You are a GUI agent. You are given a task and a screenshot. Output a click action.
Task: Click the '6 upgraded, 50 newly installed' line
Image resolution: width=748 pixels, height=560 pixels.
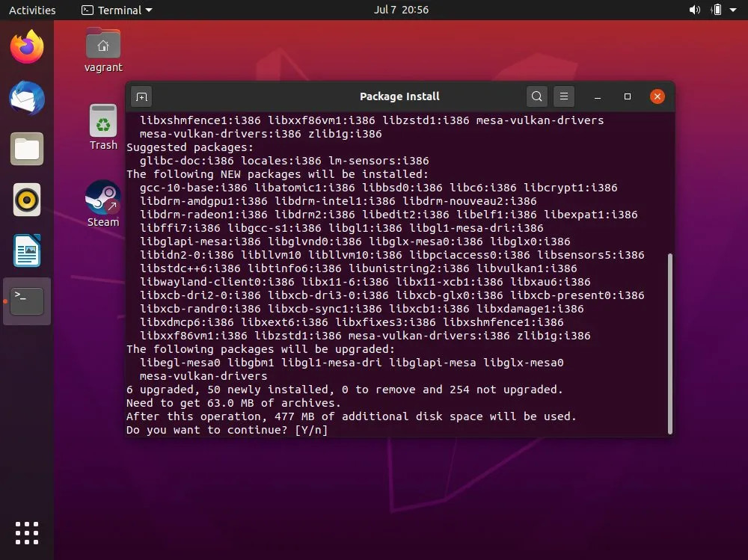(344, 390)
